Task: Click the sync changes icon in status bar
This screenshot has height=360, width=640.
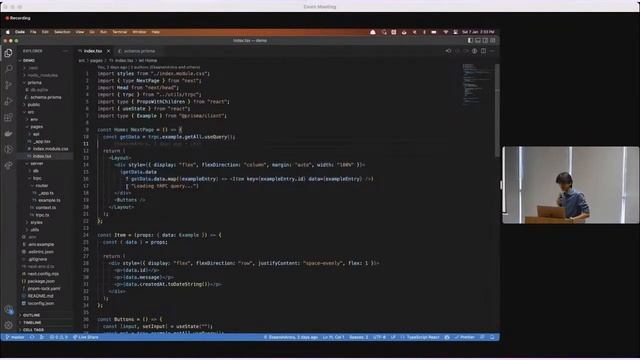Action: pos(32,338)
